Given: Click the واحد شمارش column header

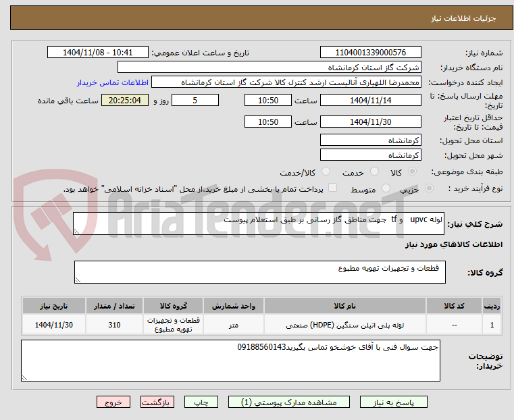Looking at the screenshot, I should (x=234, y=306).
